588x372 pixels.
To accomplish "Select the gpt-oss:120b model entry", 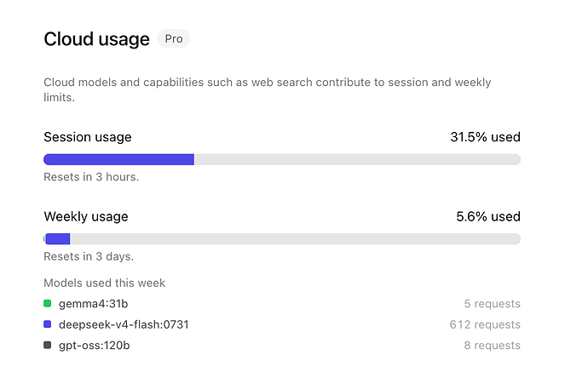I will [x=94, y=346].
